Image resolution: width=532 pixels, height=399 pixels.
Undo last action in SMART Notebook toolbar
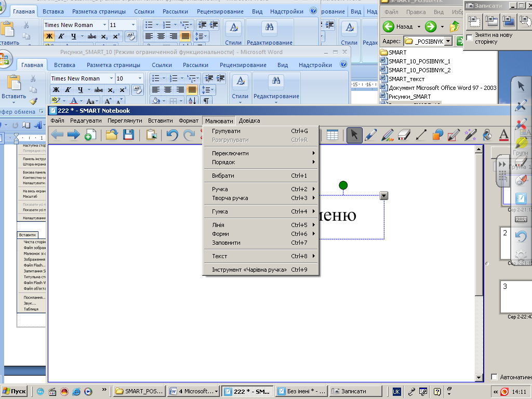tap(172, 135)
